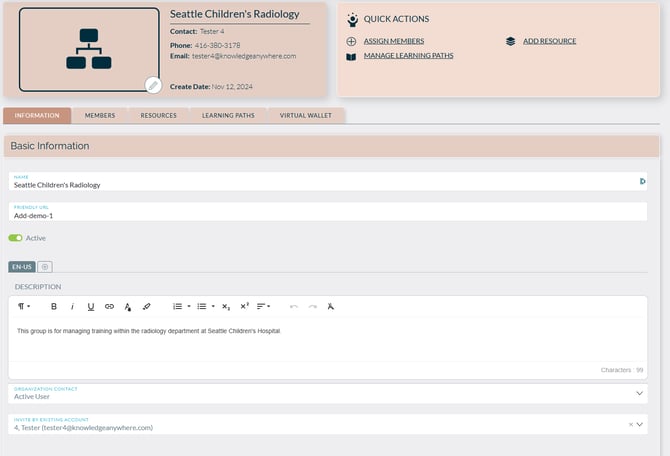670x456 pixels.
Task: Open the text alignment dropdown
Action: tap(263, 306)
